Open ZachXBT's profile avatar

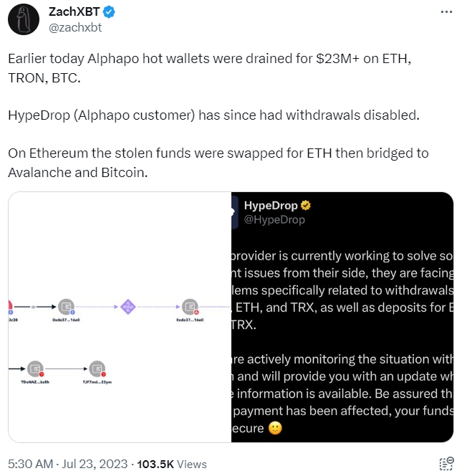24,19
